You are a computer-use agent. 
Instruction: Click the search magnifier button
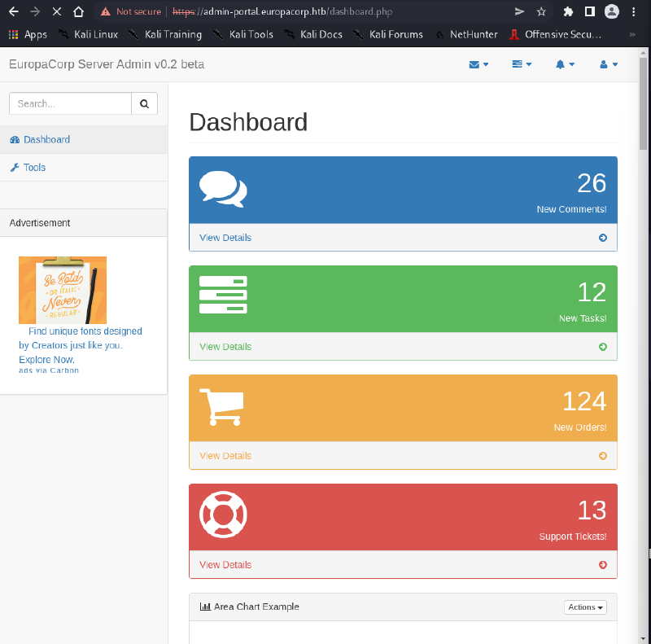pos(144,103)
